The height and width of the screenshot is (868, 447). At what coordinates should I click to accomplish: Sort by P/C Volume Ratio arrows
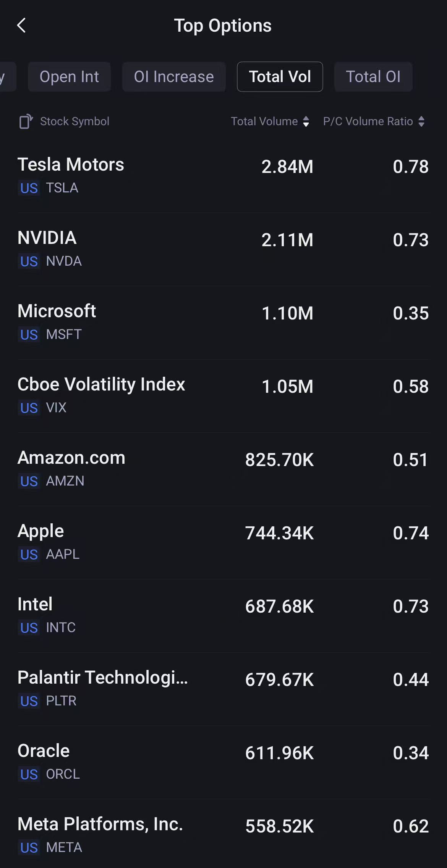(x=421, y=121)
